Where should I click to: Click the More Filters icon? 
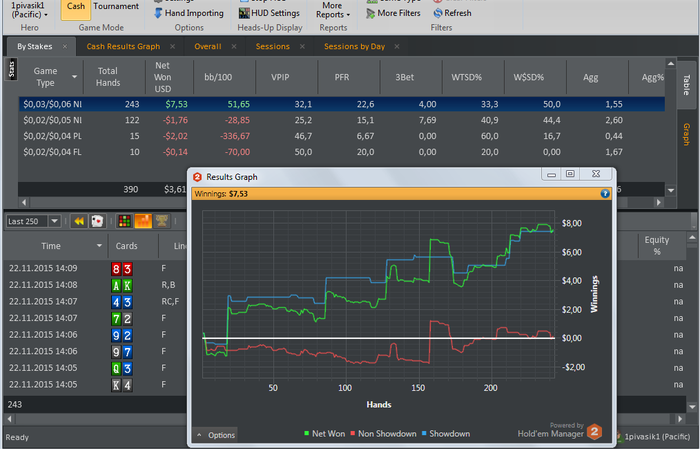pyautogui.click(x=370, y=13)
